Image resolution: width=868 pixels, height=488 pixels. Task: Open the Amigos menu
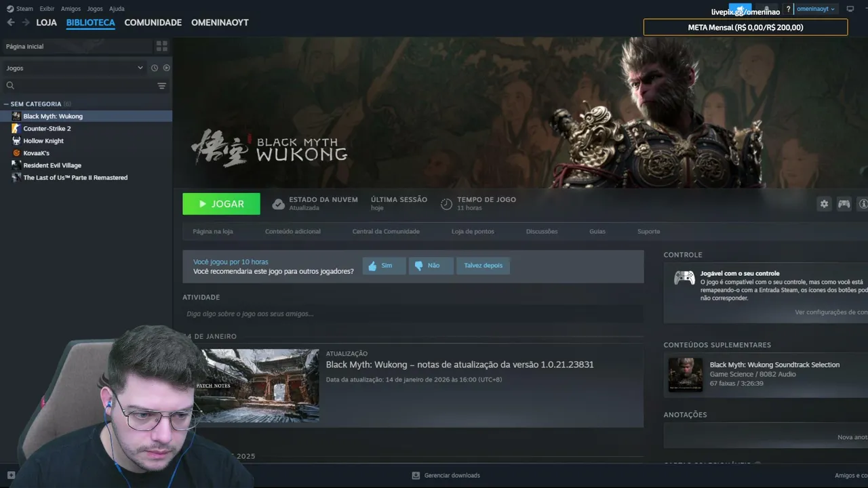coord(71,9)
